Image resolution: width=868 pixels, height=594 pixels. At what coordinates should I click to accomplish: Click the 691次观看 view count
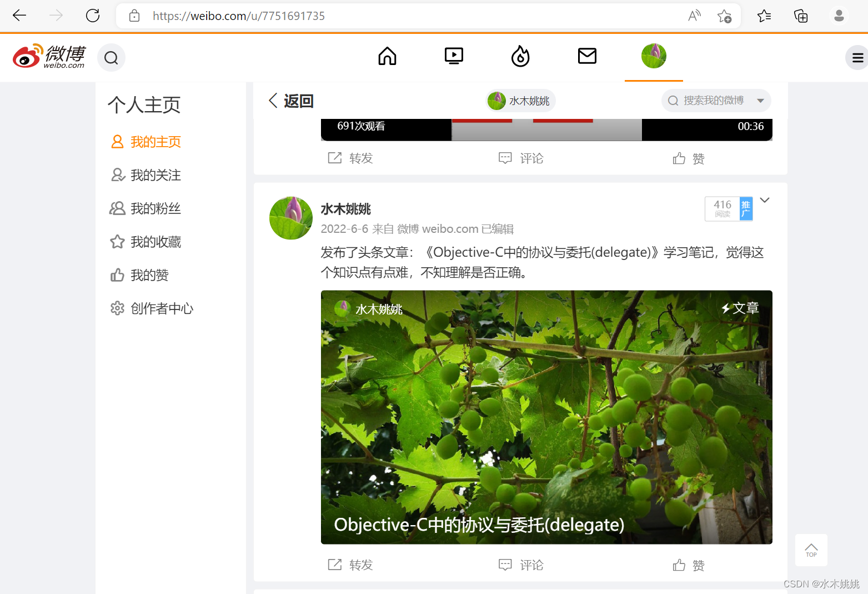point(361,126)
